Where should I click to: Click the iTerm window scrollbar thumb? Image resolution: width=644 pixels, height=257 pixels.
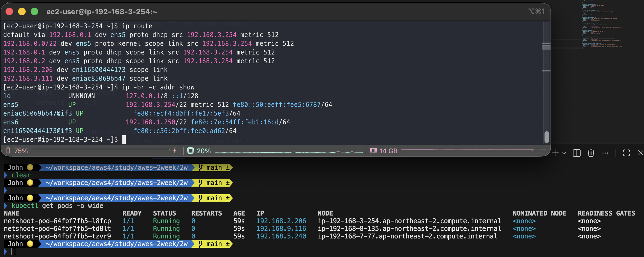pyautogui.click(x=546, y=137)
